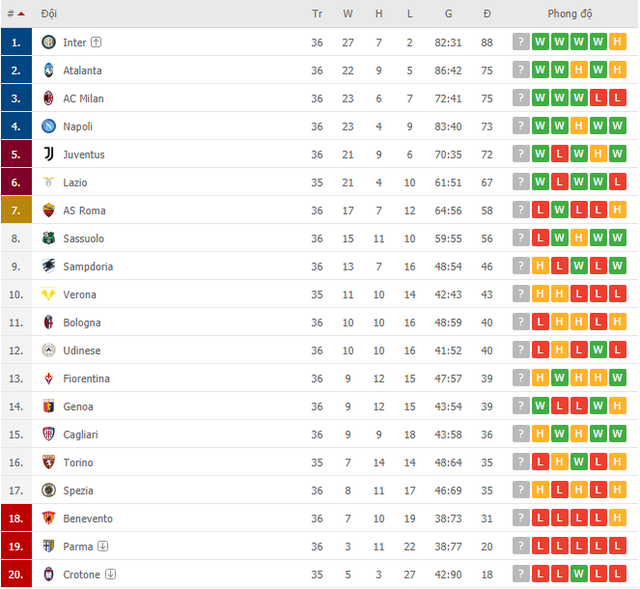Screen dimensions: 640x589
Task: Click the promotion arrow icon beside Inter
Action: 96,42
